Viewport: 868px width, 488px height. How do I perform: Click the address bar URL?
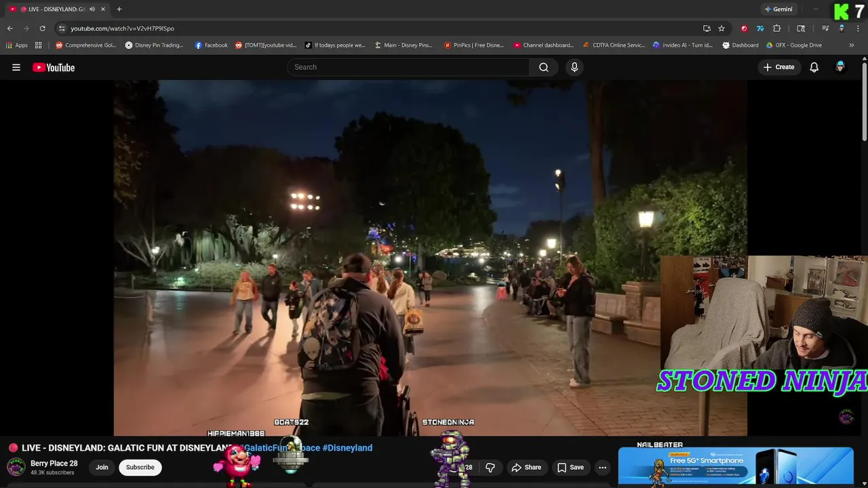pos(122,28)
